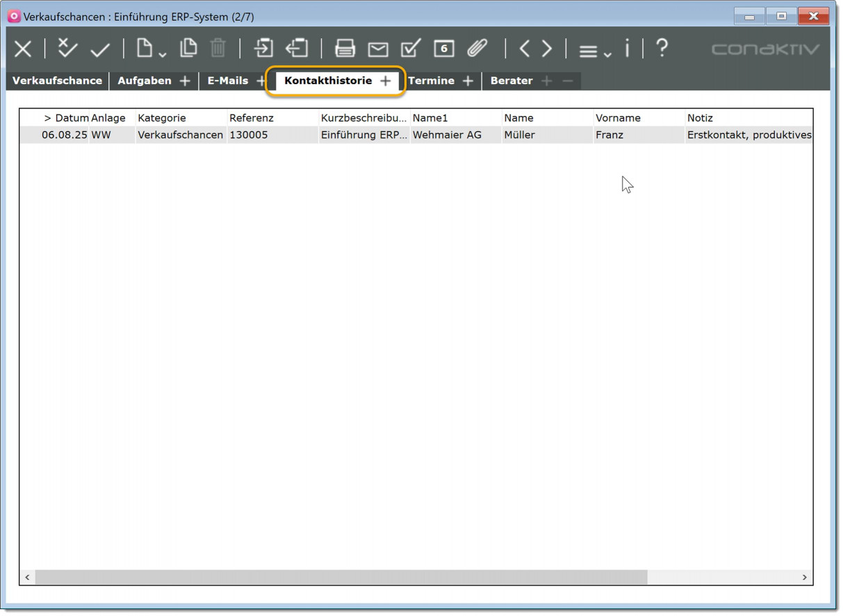
Task: Add new entry via Kontakthistorie plus
Action: pyautogui.click(x=385, y=81)
